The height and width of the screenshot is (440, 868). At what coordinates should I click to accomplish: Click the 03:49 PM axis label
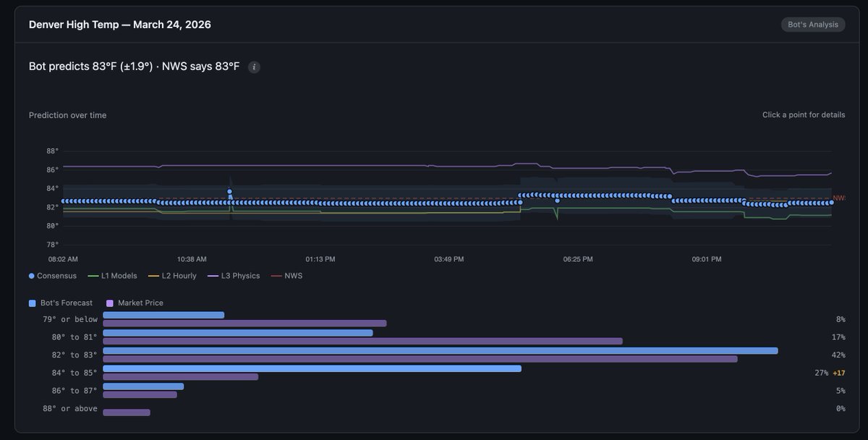click(x=449, y=259)
